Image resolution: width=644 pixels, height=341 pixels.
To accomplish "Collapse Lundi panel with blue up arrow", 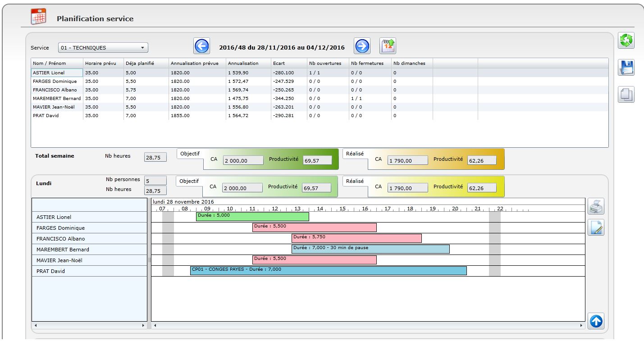I will pyautogui.click(x=596, y=321).
